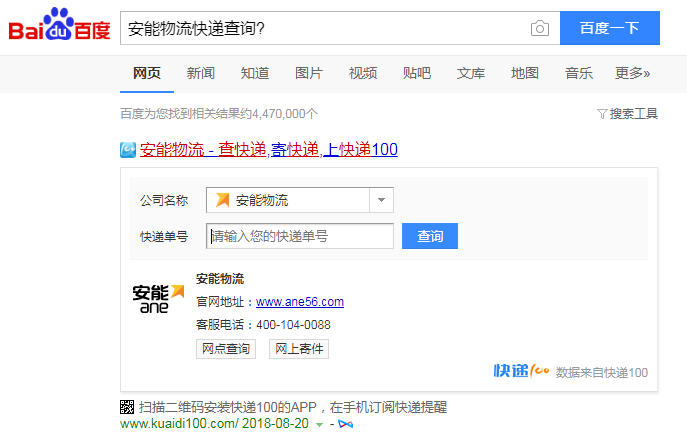Click the Ane logistics company logo
Image resolution: width=687 pixels, height=435 pixels.
(x=158, y=298)
